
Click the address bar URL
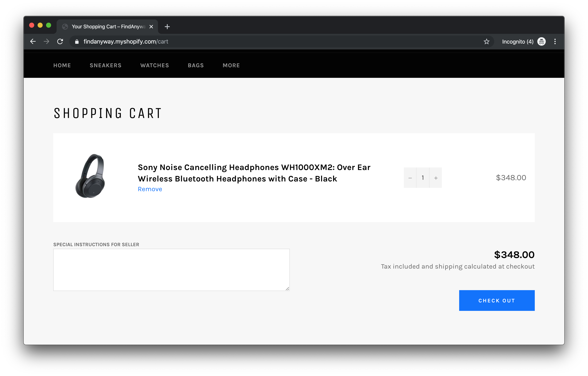(x=126, y=42)
